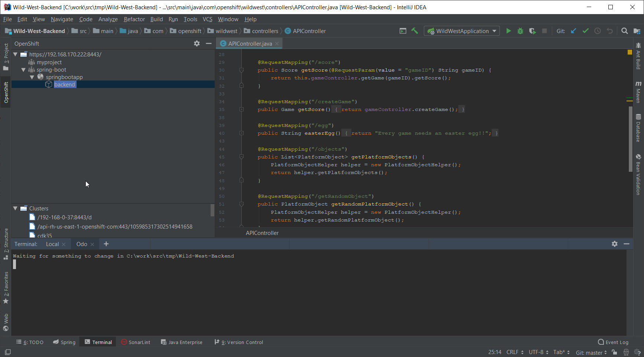Image resolution: width=644 pixels, height=357 pixels.
Task: Open Project Structure icon at toolbar end
Action: [x=637, y=31]
